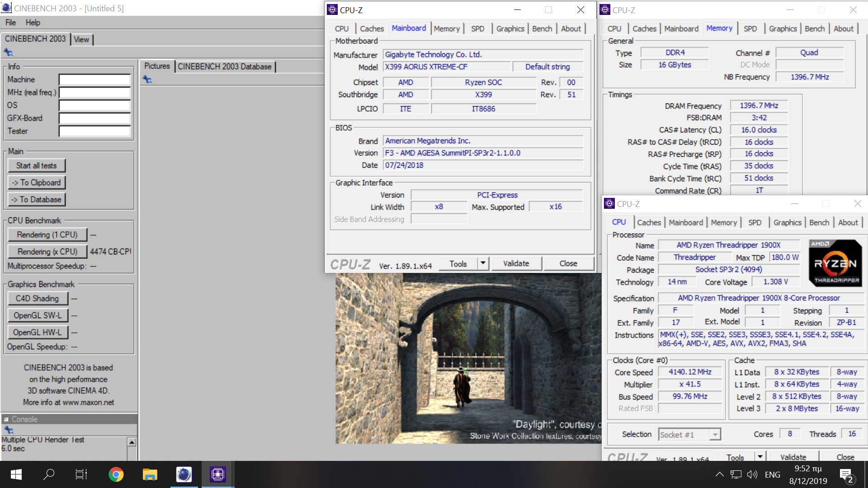
Task: Click the CPU-Z Memory window title icon
Action: (x=605, y=9)
